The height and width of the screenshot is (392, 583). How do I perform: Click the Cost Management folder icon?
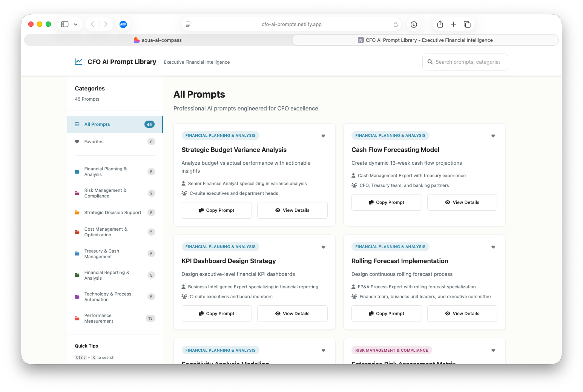coord(77,232)
